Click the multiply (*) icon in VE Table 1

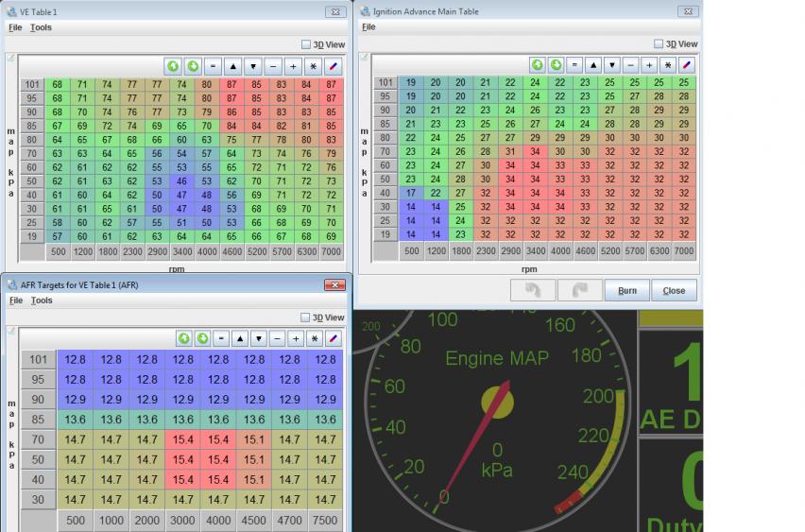[313, 66]
